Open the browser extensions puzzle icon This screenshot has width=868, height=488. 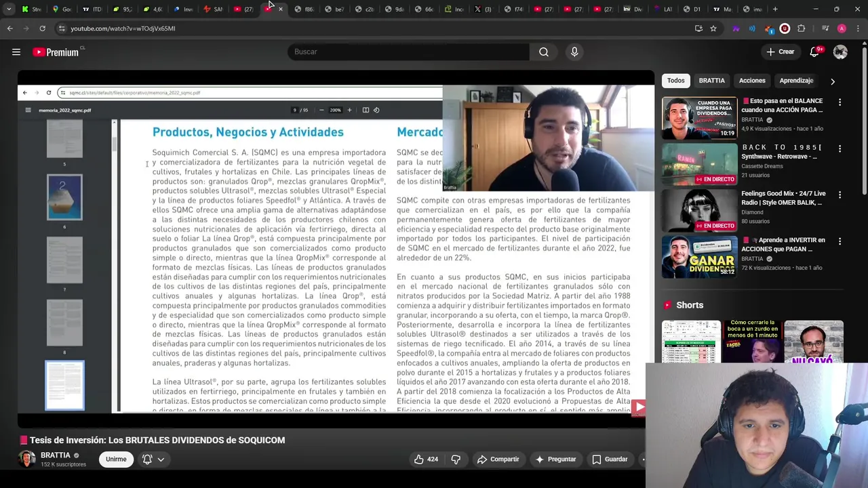coord(802,28)
